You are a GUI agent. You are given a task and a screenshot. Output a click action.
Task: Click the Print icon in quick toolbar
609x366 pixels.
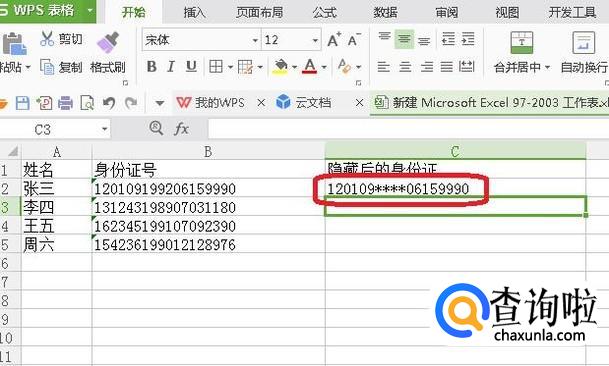point(65,103)
